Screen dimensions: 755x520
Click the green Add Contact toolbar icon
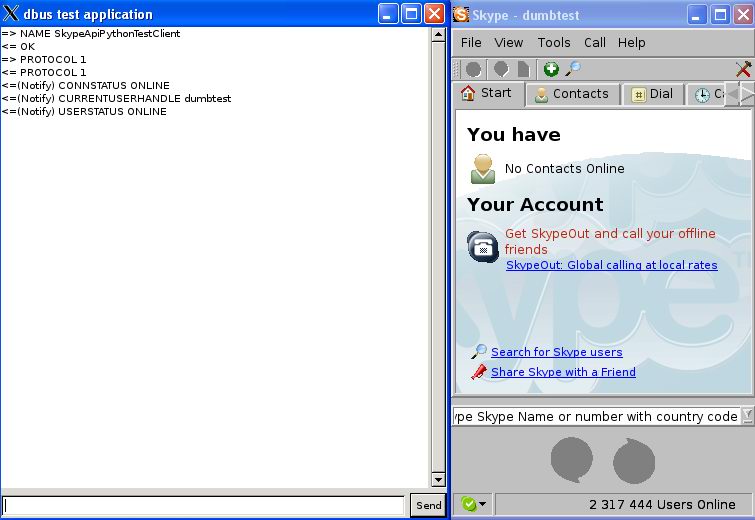click(551, 69)
